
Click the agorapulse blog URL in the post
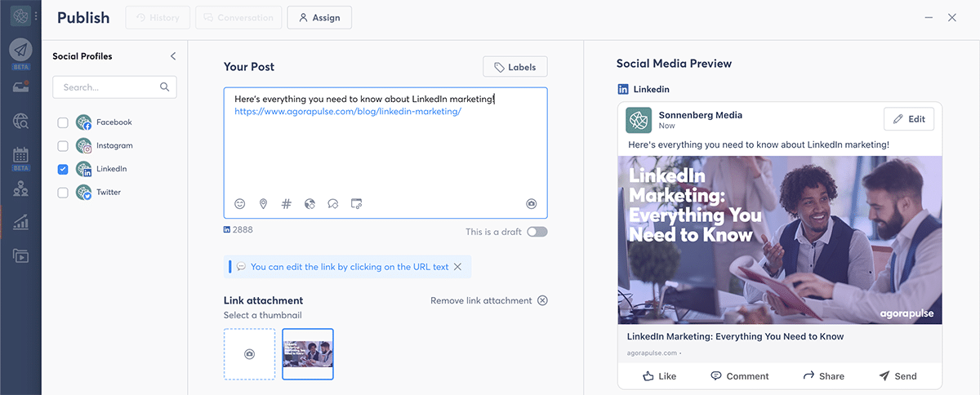[348, 112]
